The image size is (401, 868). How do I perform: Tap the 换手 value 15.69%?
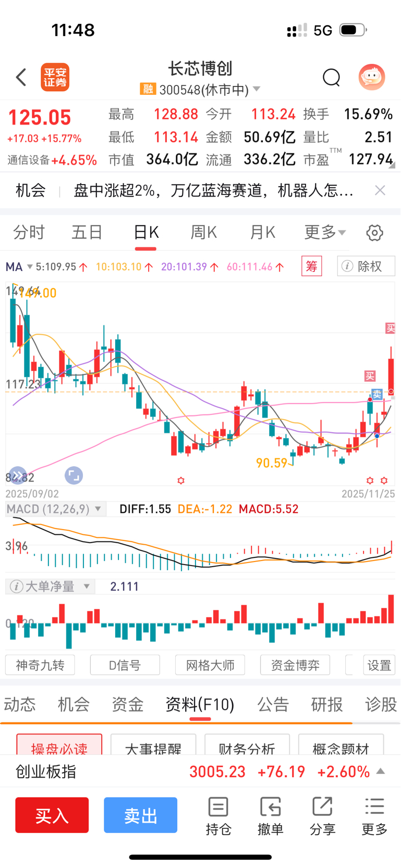tap(368, 114)
